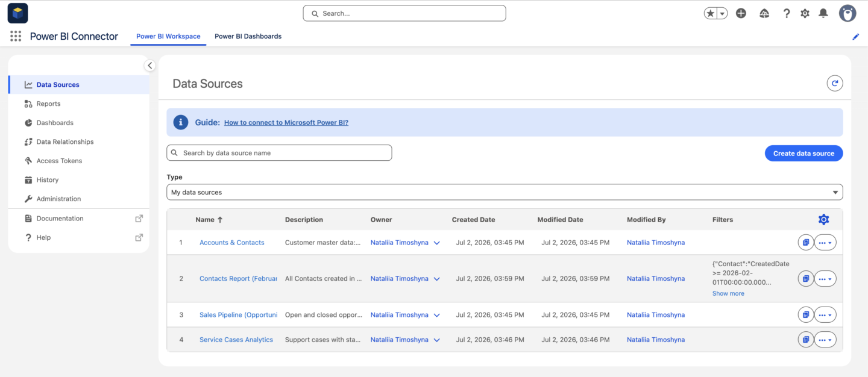Click the edit pencil icon in navigation bar

pyautogui.click(x=855, y=37)
